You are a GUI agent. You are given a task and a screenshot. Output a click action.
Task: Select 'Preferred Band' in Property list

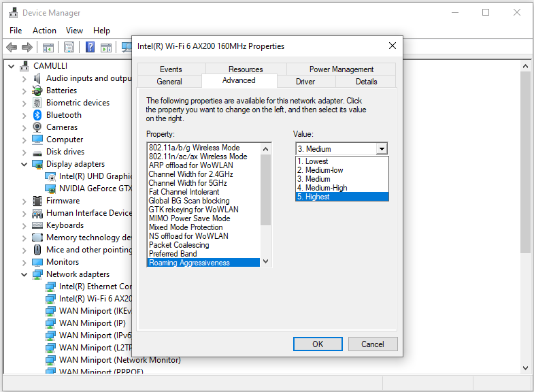(x=203, y=254)
